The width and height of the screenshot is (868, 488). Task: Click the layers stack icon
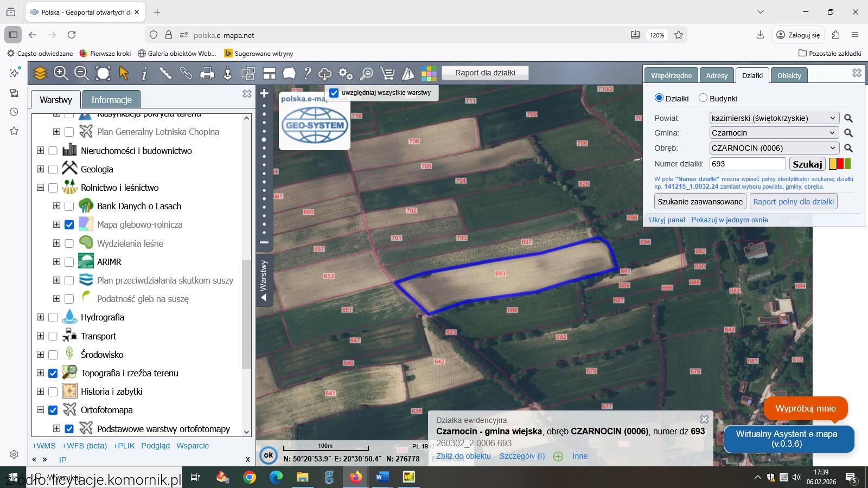(40, 73)
